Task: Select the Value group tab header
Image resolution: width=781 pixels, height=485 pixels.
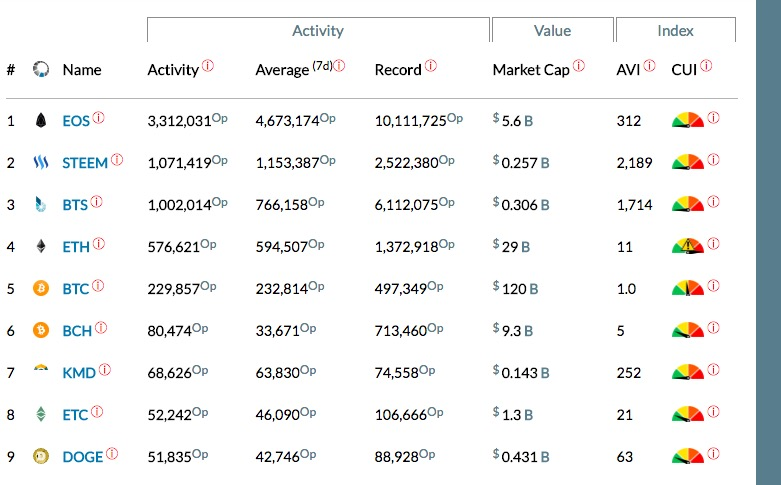Action: (552, 30)
